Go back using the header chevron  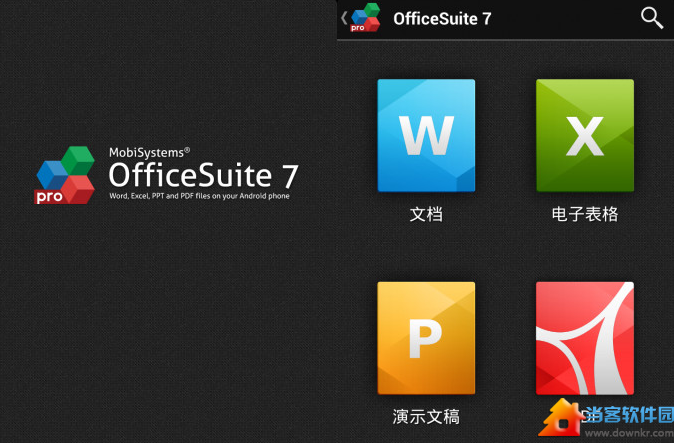(344, 18)
